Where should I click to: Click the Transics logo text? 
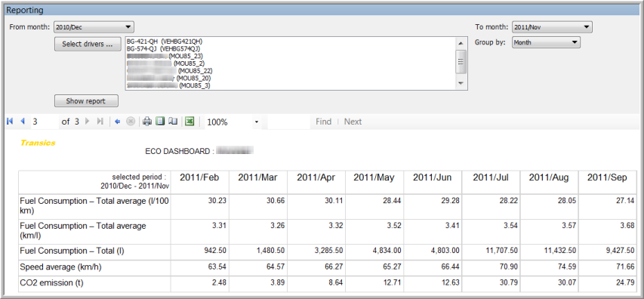38,143
